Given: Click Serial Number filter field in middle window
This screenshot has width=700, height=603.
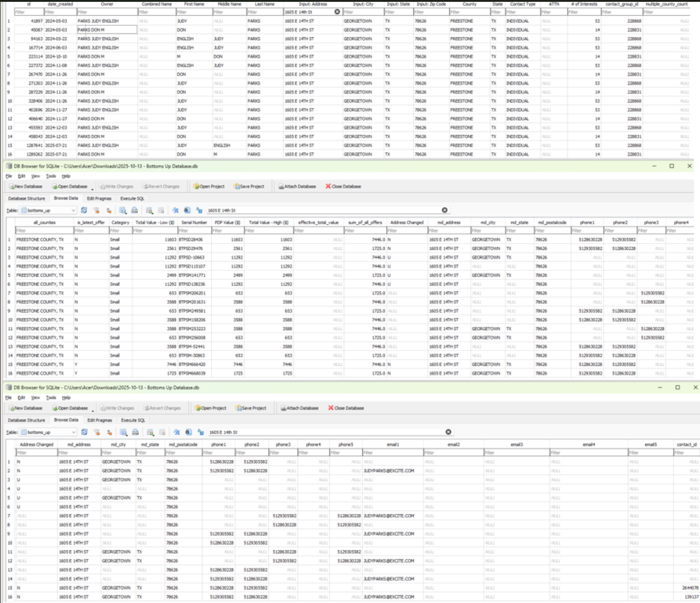Looking at the screenshot, I should point(194,231).
